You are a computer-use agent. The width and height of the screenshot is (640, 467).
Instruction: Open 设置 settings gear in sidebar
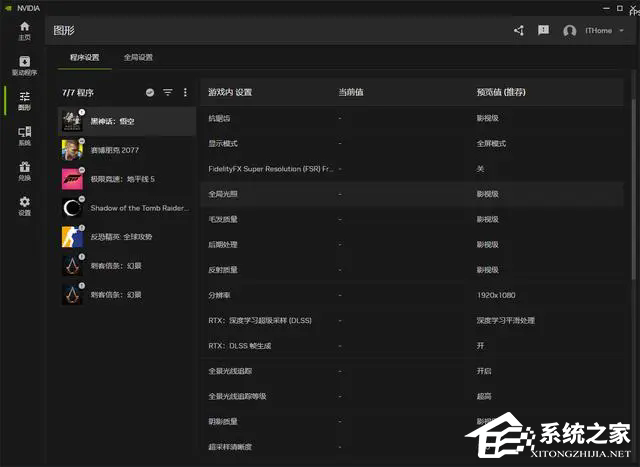[24, 206]
